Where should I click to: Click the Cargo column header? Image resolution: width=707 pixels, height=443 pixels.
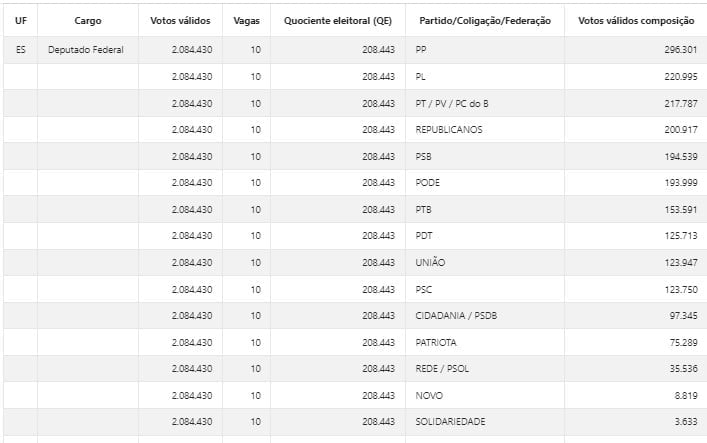87,20
